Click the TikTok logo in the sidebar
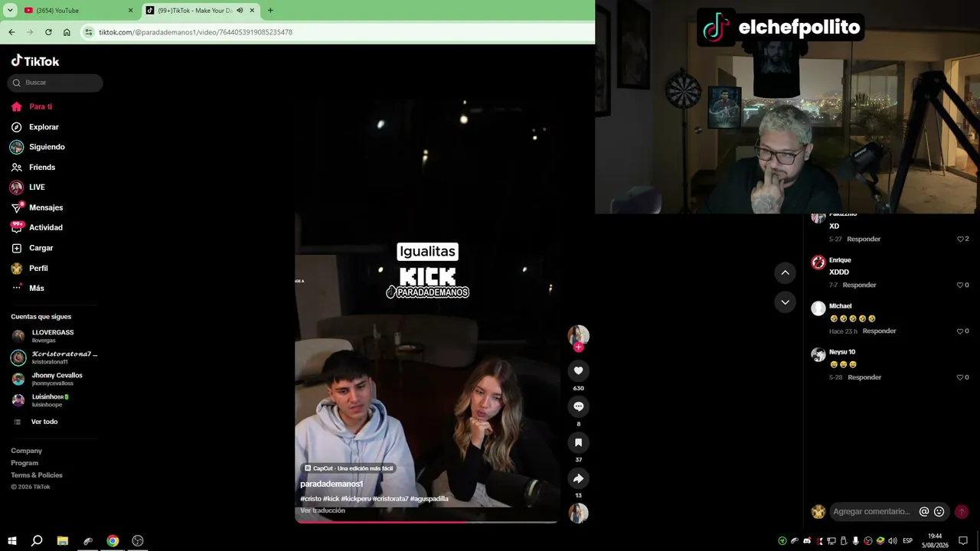 point(35,61)
